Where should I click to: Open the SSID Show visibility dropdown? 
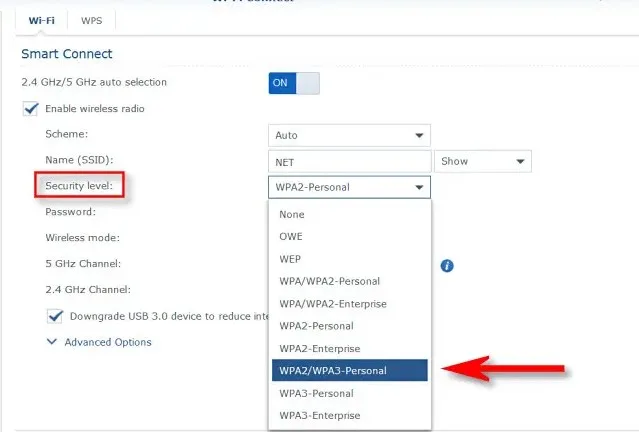482,161
